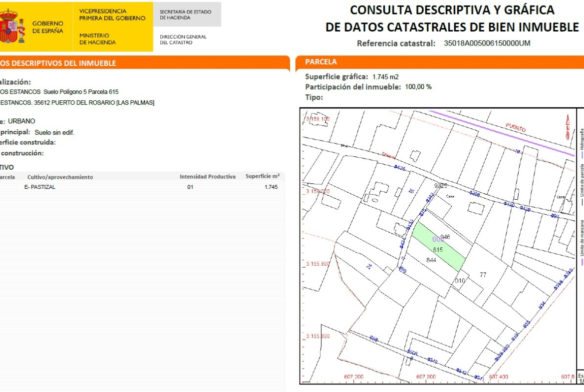Select parcel label 844 on the map
The image size is (584, 392).
pyautogui.click(x=432, y=260)
